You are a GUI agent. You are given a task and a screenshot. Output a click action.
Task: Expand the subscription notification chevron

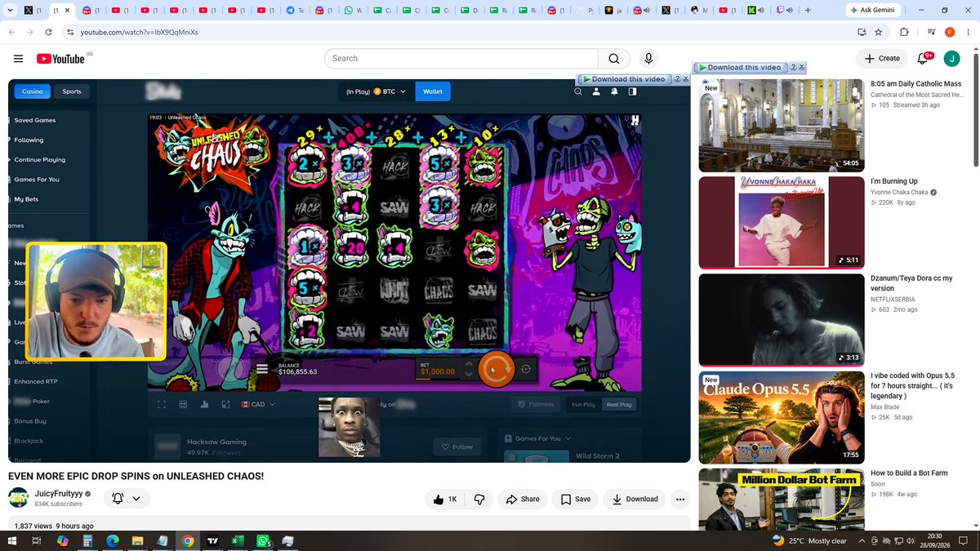(x=136, y=498)
